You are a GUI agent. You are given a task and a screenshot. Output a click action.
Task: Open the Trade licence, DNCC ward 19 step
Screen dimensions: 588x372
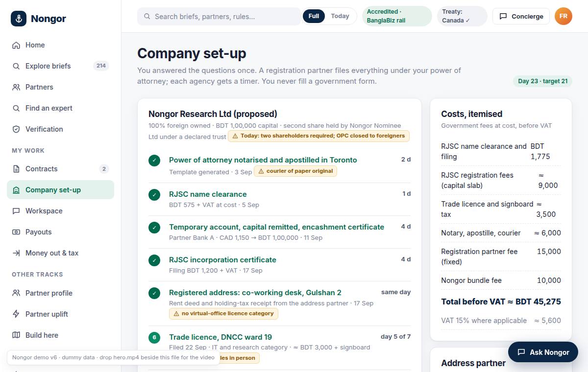[x=220, y=337]
